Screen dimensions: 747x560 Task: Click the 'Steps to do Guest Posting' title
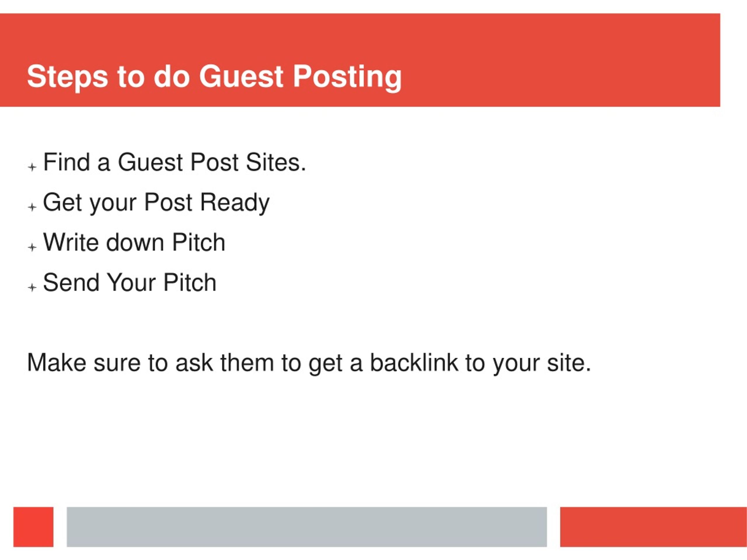214,77
